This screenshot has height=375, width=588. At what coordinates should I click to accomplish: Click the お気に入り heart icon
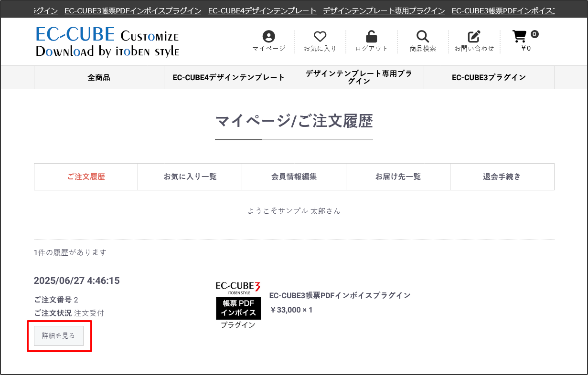pos(320,37)
